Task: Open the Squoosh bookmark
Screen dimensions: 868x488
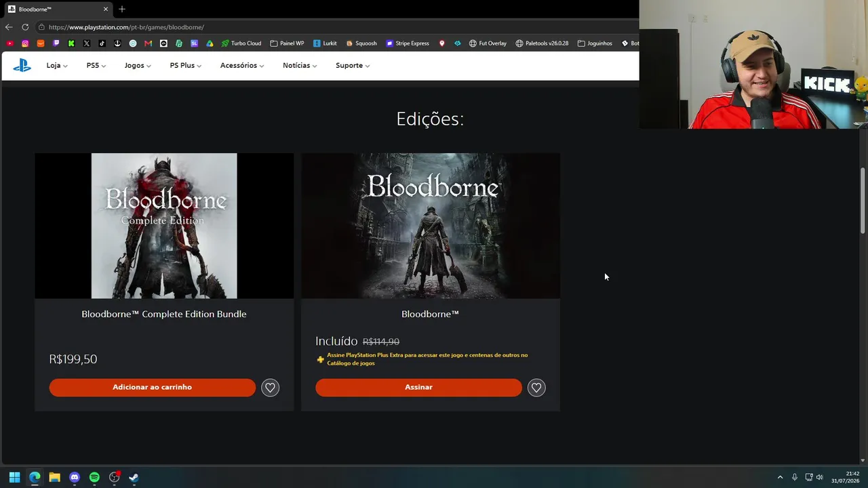Action: click(x=361, y=43)
